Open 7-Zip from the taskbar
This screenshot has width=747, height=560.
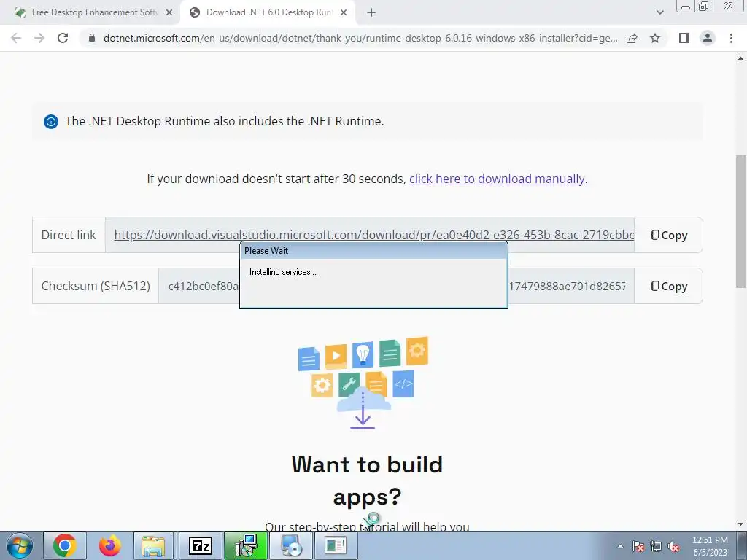201,545
